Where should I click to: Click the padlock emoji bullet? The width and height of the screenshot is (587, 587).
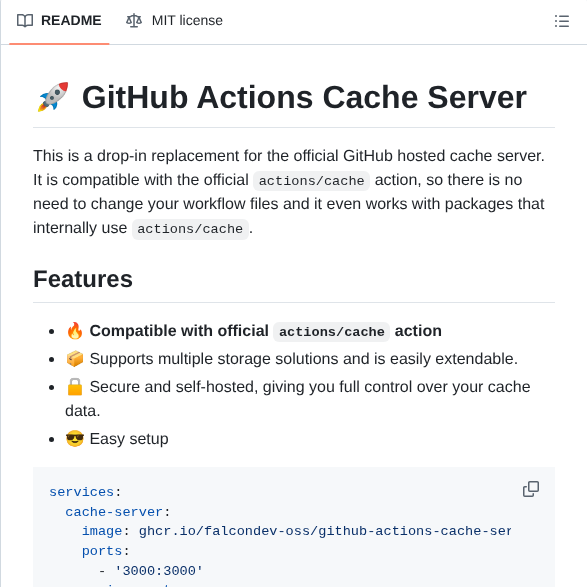pos(74,387)
